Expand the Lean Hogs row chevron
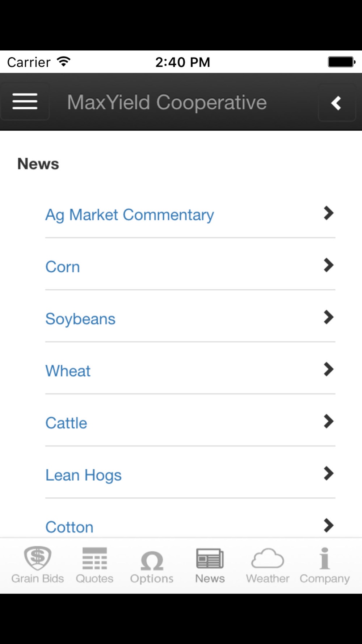The image size is (362, 644). pyautogui.click(x=328, y=473)
